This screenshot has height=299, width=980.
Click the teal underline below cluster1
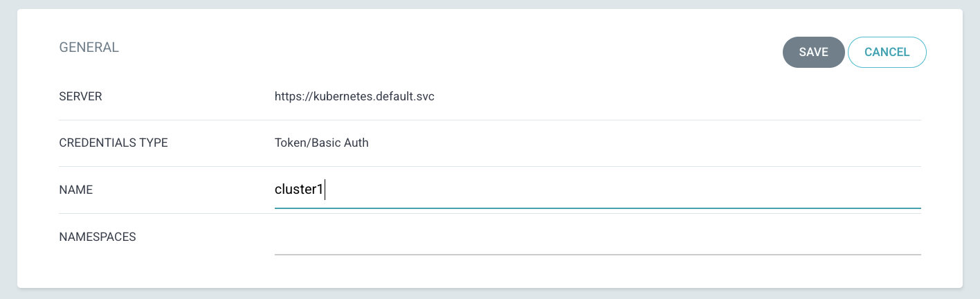(x=597, y=208)
